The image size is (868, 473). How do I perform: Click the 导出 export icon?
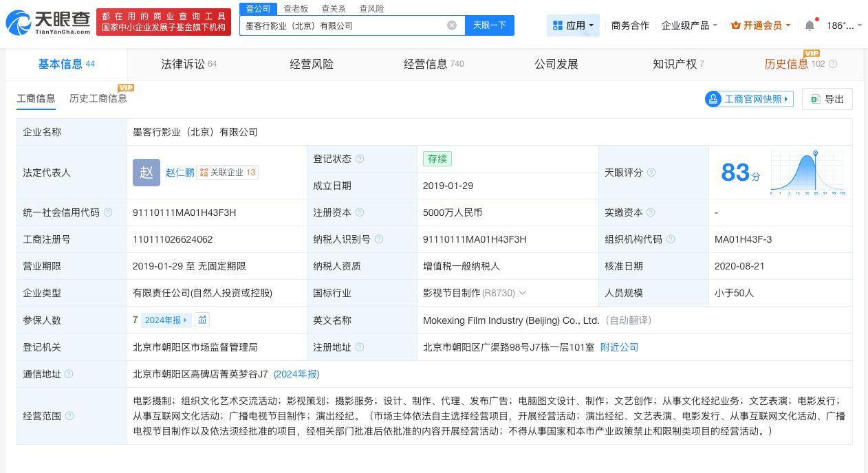coord(815,99)
